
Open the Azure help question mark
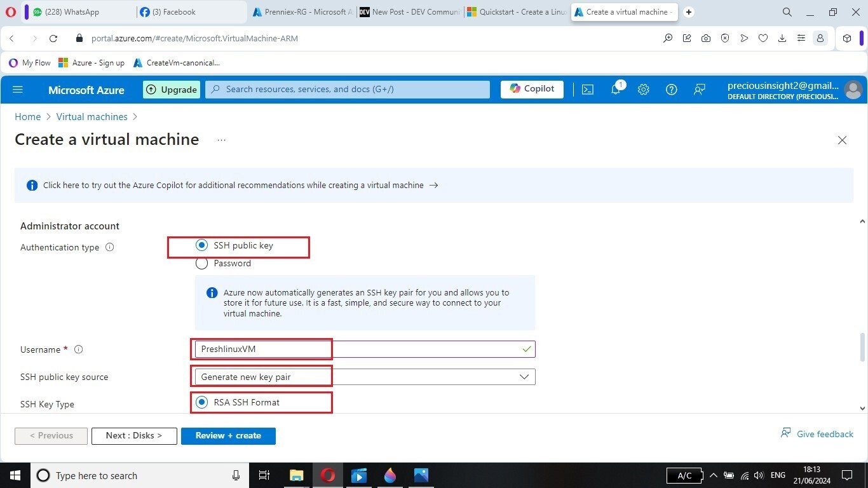click(672, 90)
